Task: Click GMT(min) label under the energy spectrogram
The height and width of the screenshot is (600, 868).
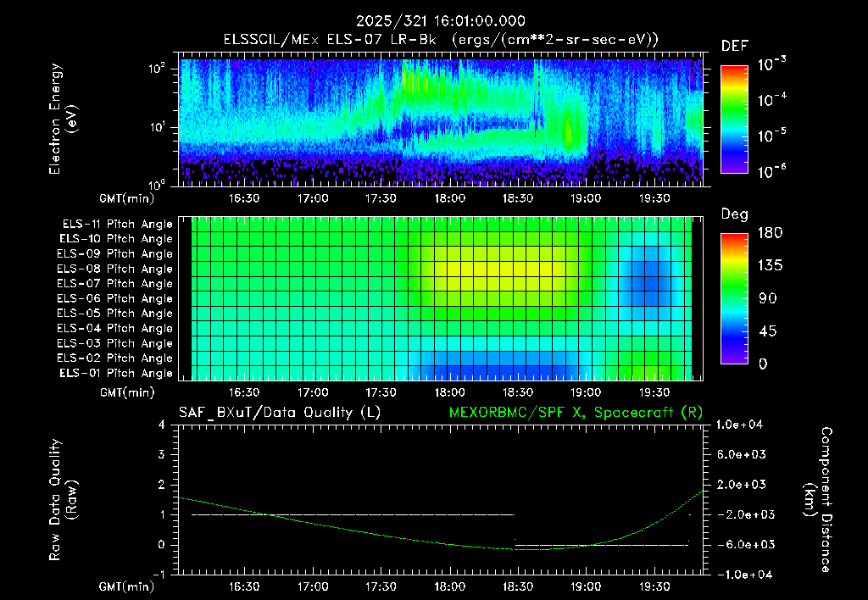Action: (126, 198)
